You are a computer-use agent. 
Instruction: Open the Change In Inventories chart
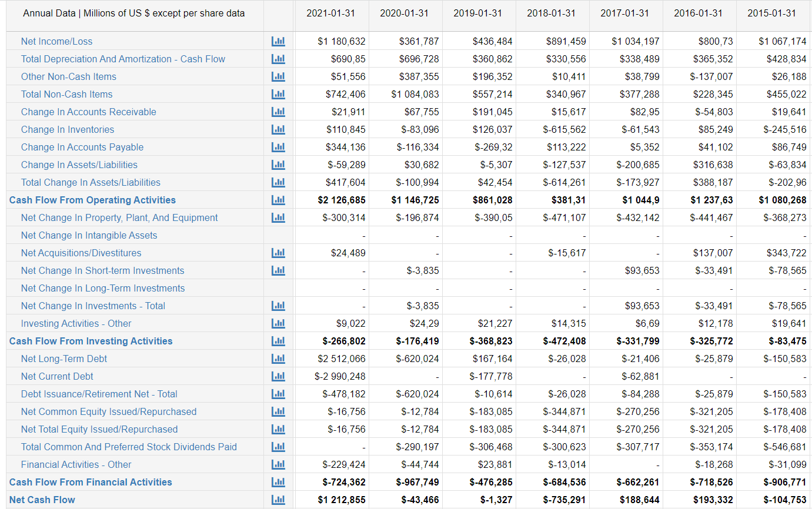[x=278, y=129]
